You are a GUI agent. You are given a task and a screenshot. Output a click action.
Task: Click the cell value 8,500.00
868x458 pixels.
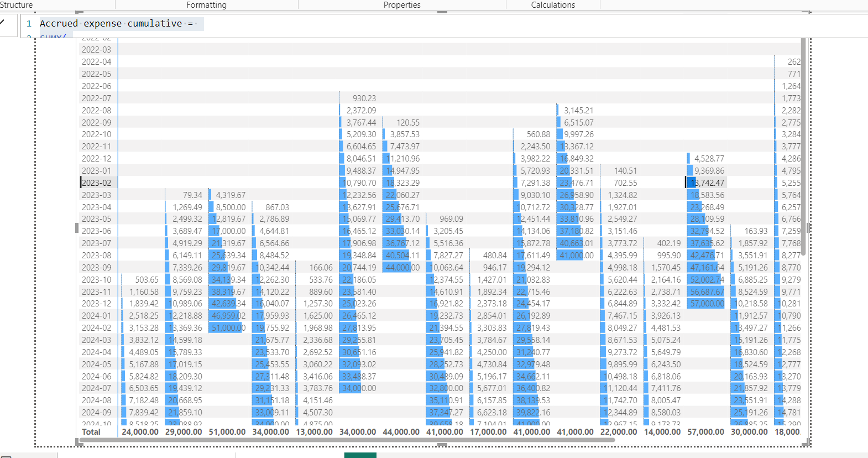tap(231, 207)
